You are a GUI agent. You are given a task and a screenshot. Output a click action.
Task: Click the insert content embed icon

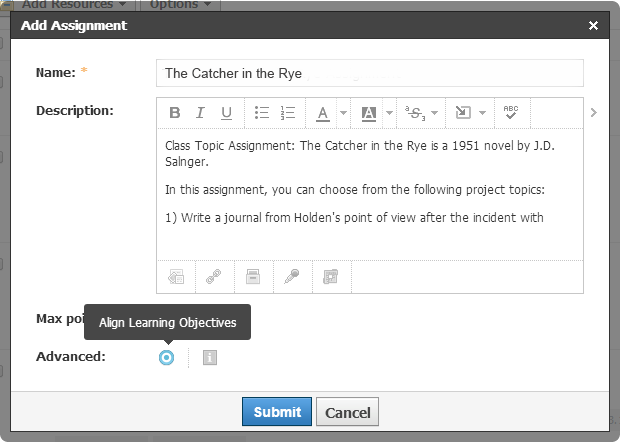pos(331,275)
